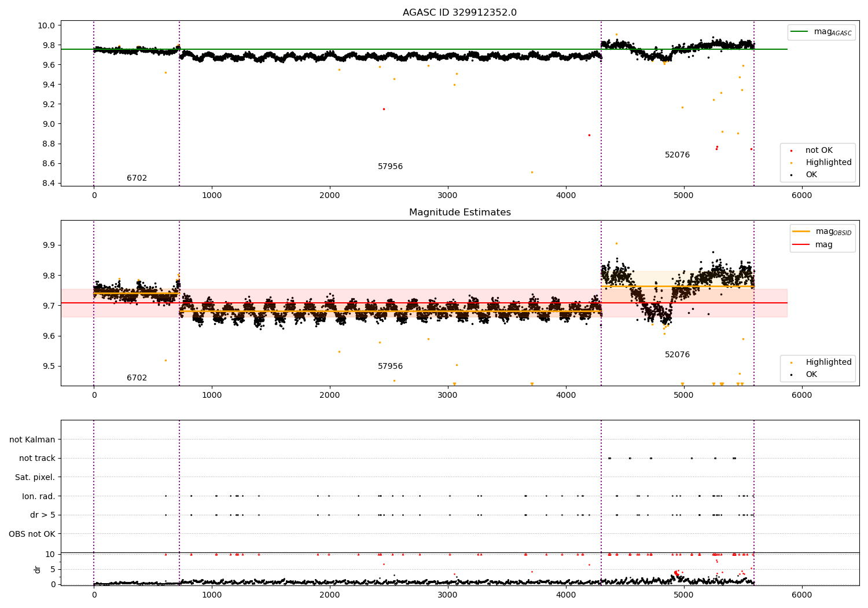Viewport: 868px width, 608px height.
Task: Click the 'Magnitude Estimates' subplot title
Action: coord(459,213)
